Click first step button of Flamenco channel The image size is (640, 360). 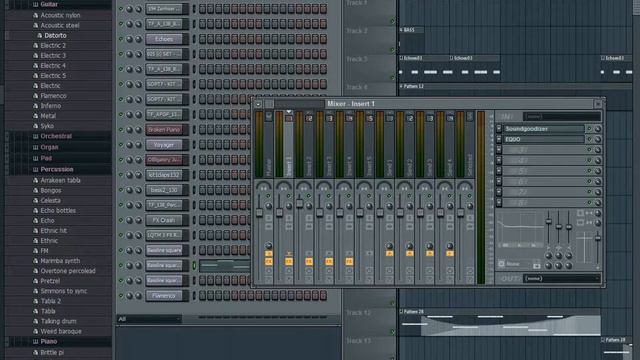(x=202, y=296)
